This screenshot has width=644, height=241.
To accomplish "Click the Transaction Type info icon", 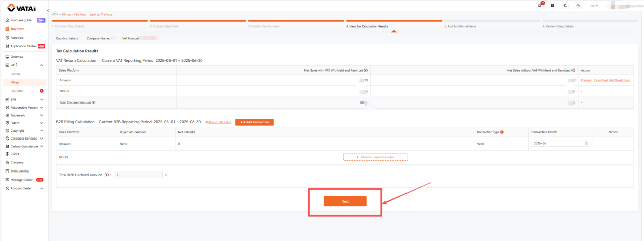I will 502,132.
